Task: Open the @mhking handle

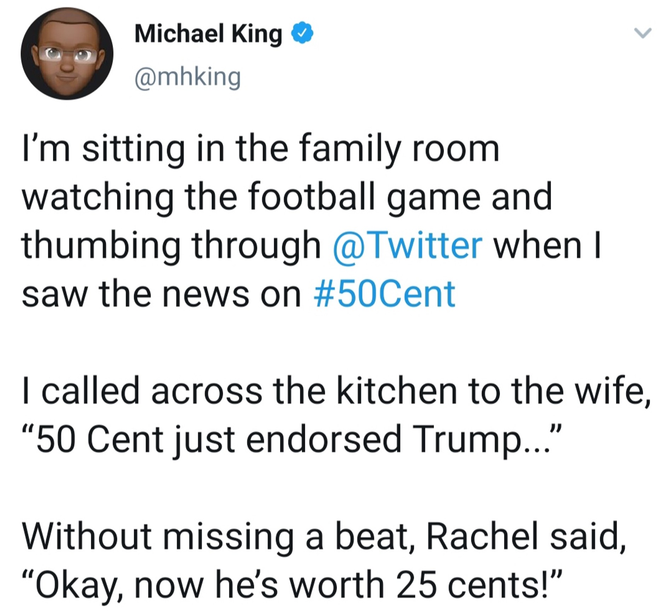Action: coord(187,77)
